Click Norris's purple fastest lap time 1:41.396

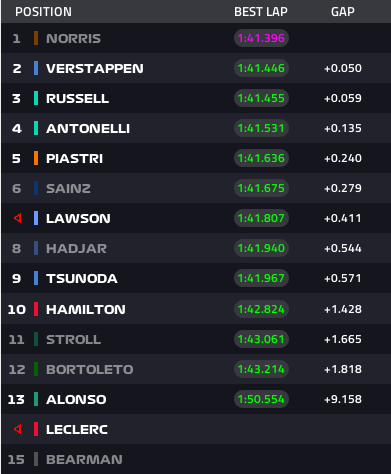(x=261, y=38)
